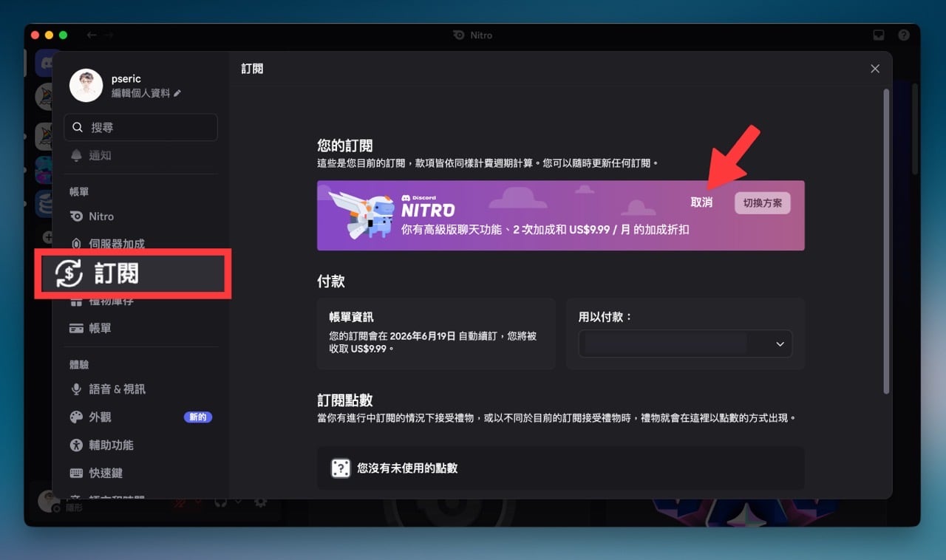Open user settings gear behind the dialog
The width and height of the screenshot is (946, 560).
tap(260, 502)
